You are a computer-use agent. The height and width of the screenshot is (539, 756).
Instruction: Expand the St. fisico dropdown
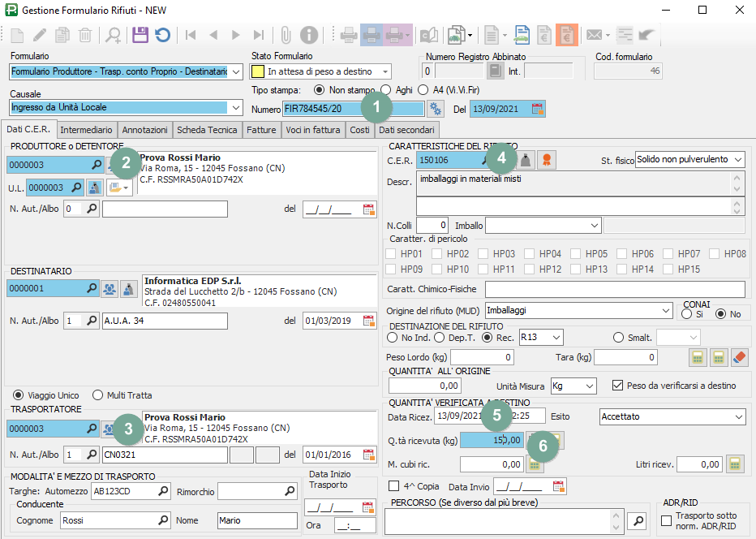(x=737, y=160)
